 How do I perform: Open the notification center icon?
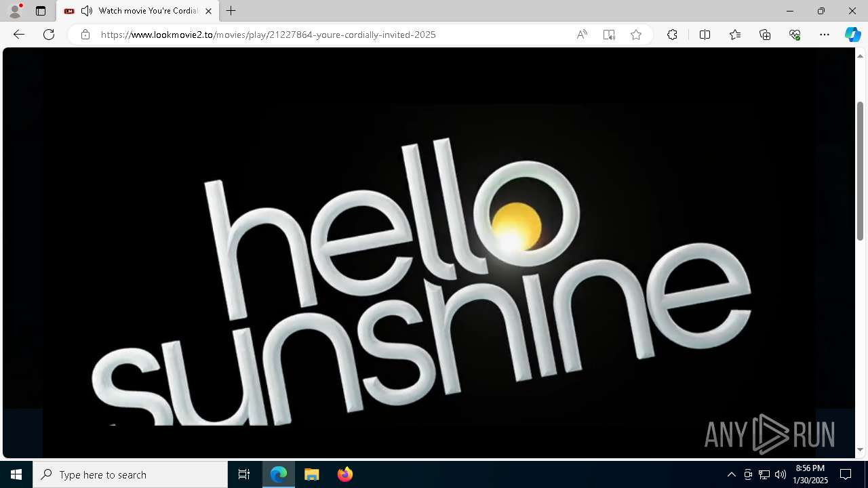(846, 474)
